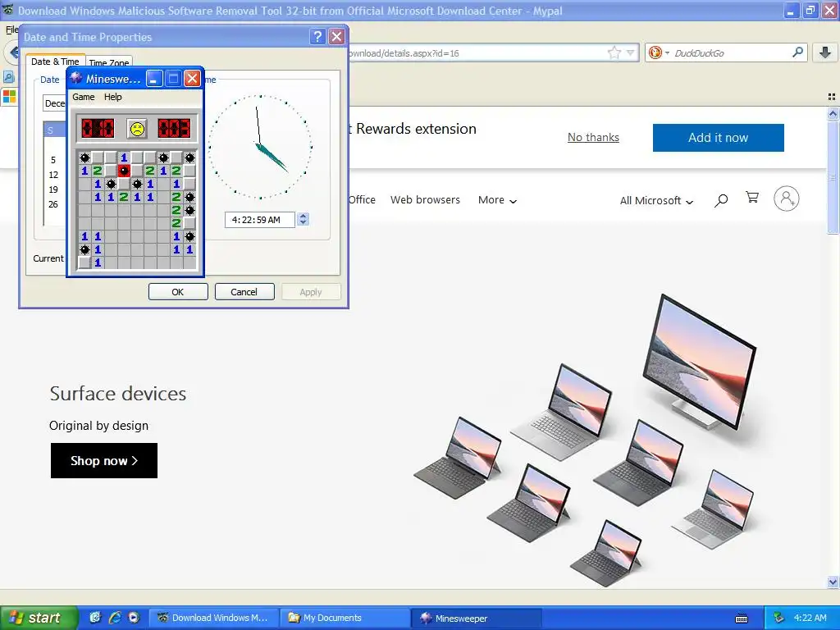Click the Shop now button
840x630 pixels.
click(x=104, y=461)
